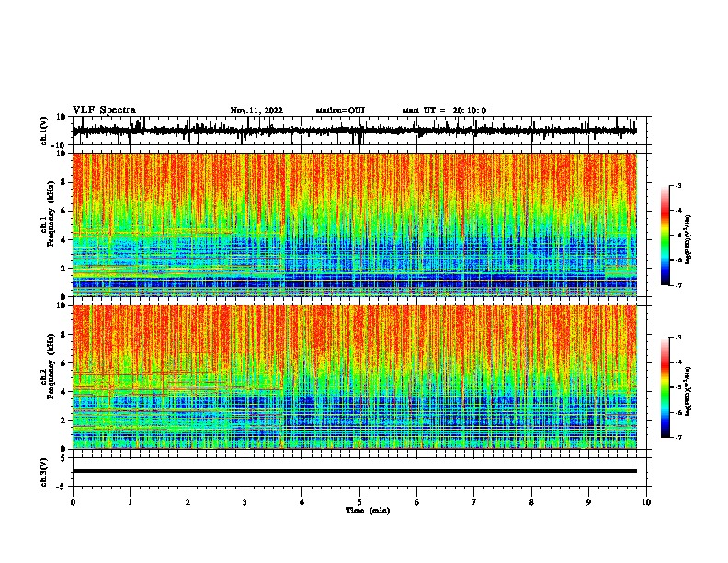Click the time axis tick label "5"
728x563 pixels.
click(x=359, y=502)
